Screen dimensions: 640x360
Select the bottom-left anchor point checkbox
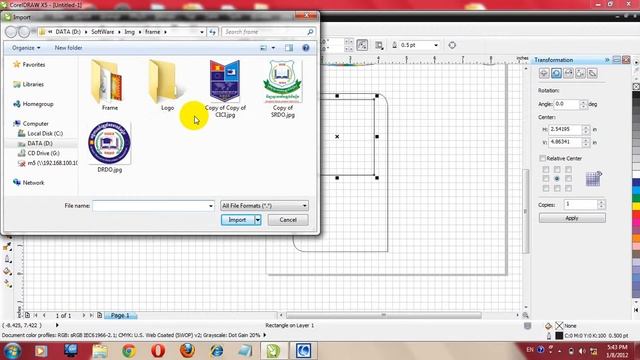point(546,188)
